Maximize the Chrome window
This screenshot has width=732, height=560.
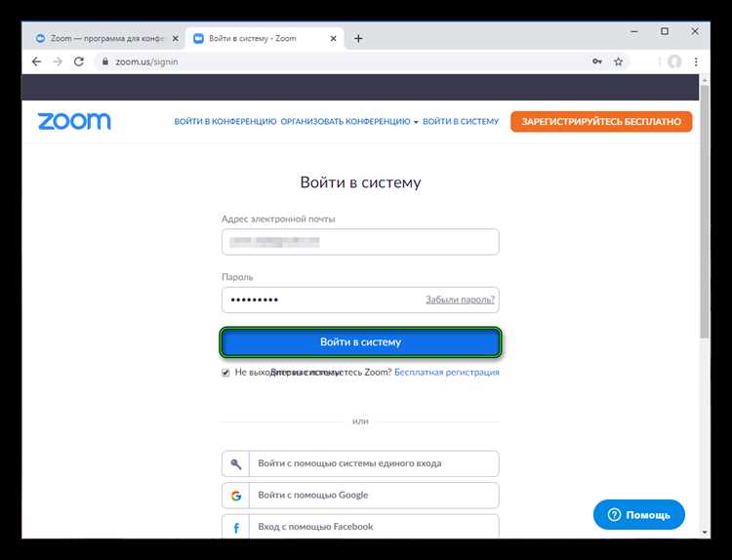click(665, 31)
